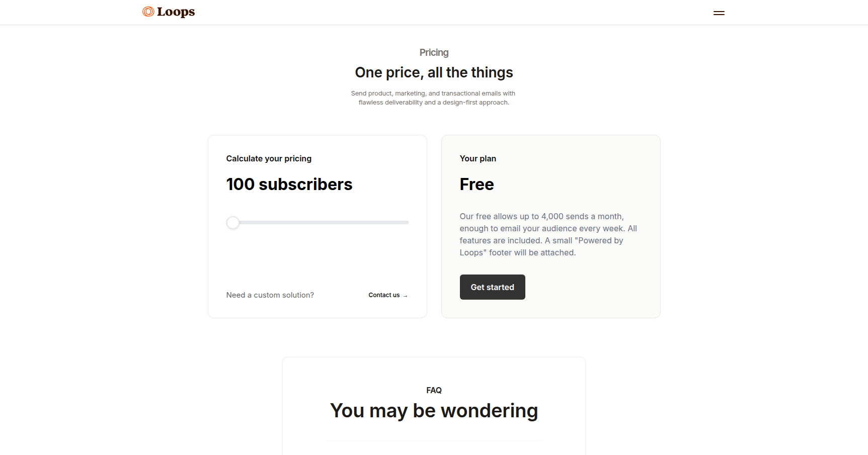This screenshot has width=868, height=455.
Task: Click the Loops wordmark in the header
Action: [x=175, y=11]
